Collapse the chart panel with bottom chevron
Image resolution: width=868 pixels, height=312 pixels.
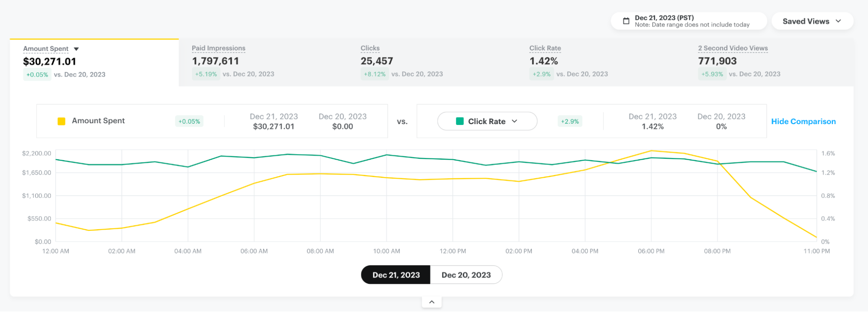432,302
